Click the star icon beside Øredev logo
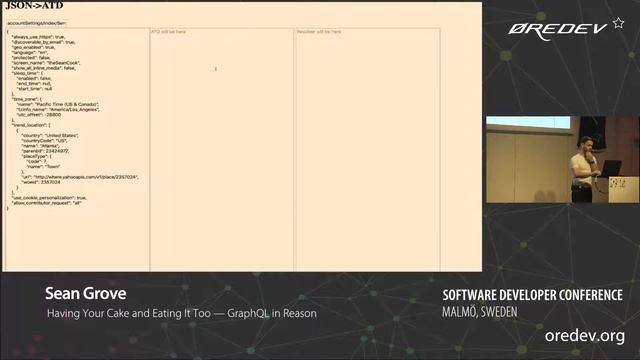640x360 pixels. pos(618,23)
